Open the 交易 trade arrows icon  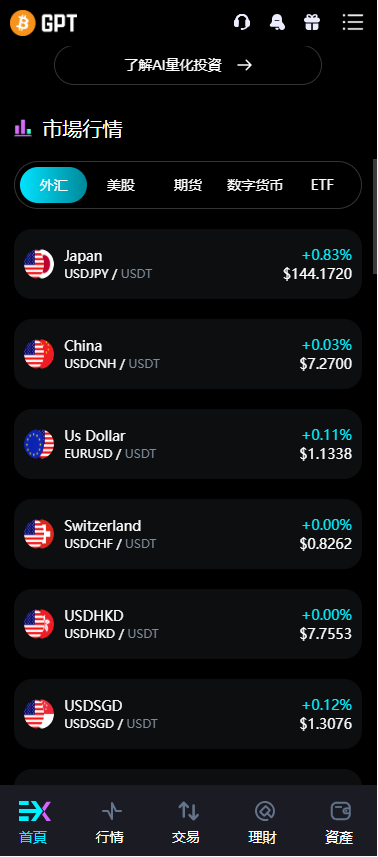pos(188,811)
